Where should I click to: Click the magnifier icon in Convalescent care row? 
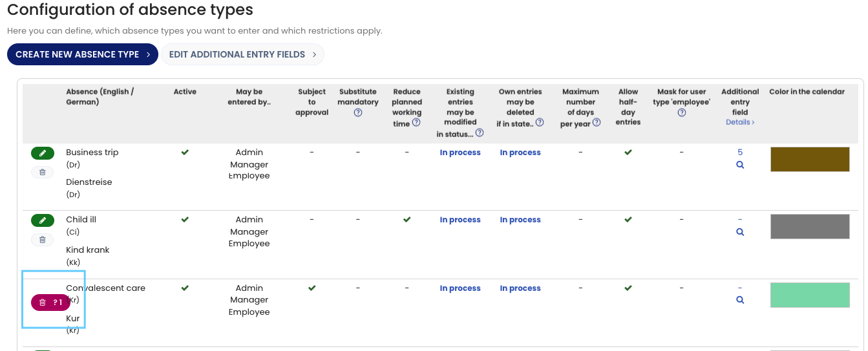(740, 300)
